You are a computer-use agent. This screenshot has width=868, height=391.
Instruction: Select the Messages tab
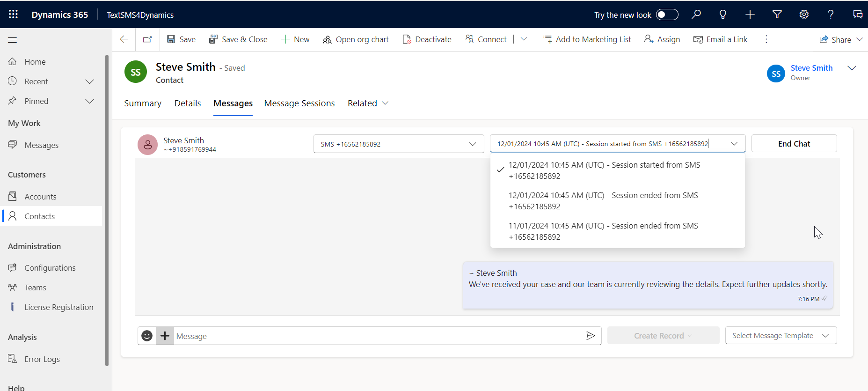233,103
